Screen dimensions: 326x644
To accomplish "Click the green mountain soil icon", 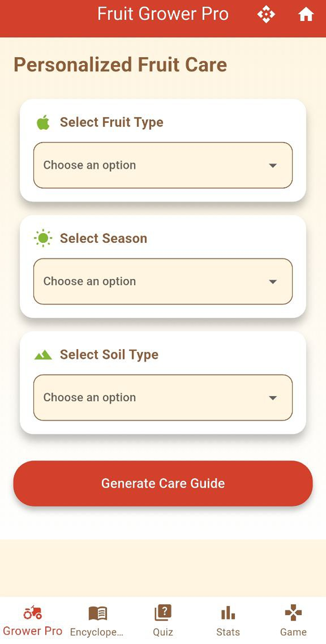I will pos(43,355).
